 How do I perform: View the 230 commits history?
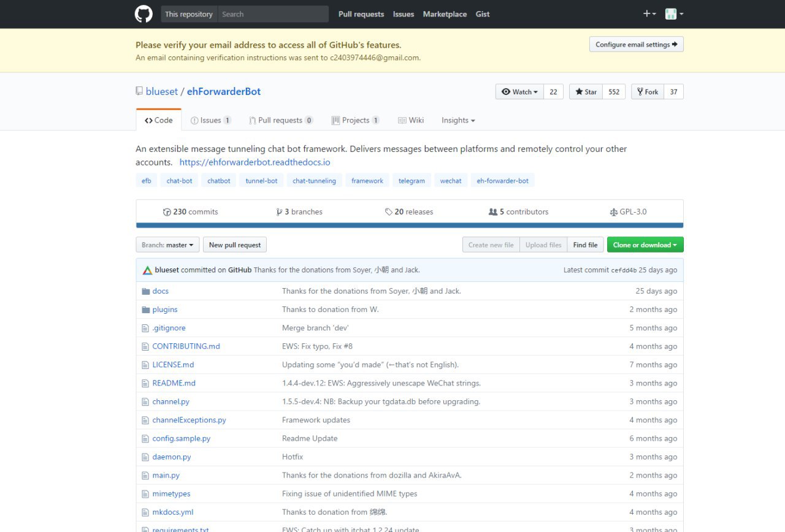pos(191,212)
